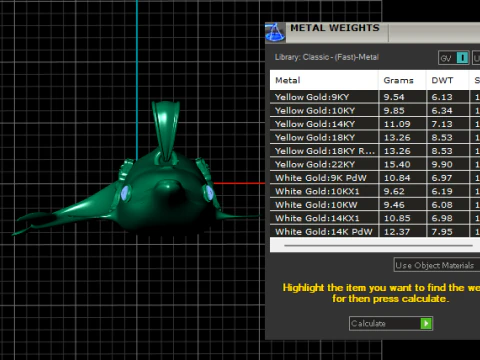Click the Metal Weights flask icon
This screenshot has height=360, width=480.
[275, 32]
